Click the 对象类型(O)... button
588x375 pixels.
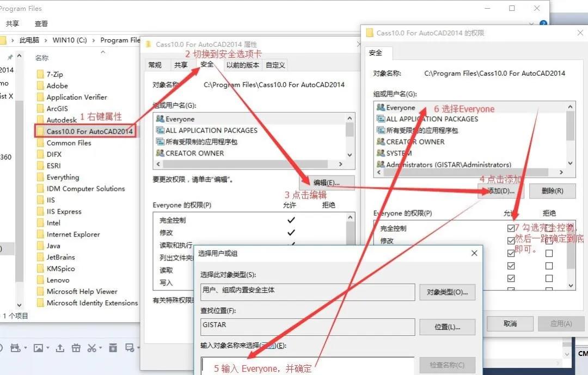(447, 292)
